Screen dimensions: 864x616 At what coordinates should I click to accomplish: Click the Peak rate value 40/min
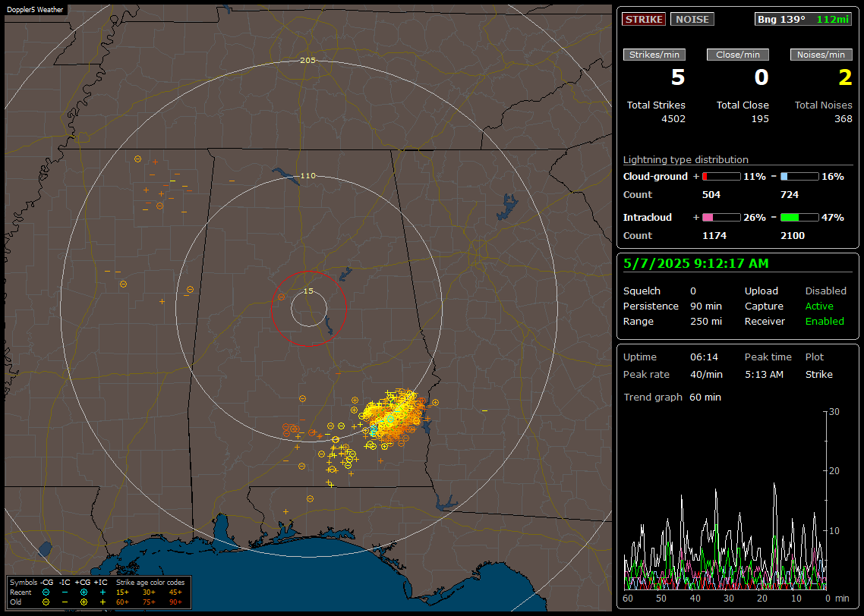tap(706, 374)
